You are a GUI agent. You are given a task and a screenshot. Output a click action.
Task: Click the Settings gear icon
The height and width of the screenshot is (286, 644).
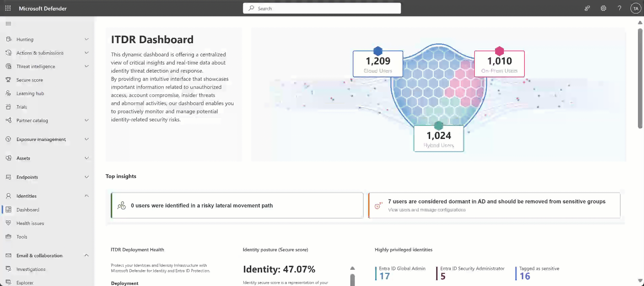603,8
